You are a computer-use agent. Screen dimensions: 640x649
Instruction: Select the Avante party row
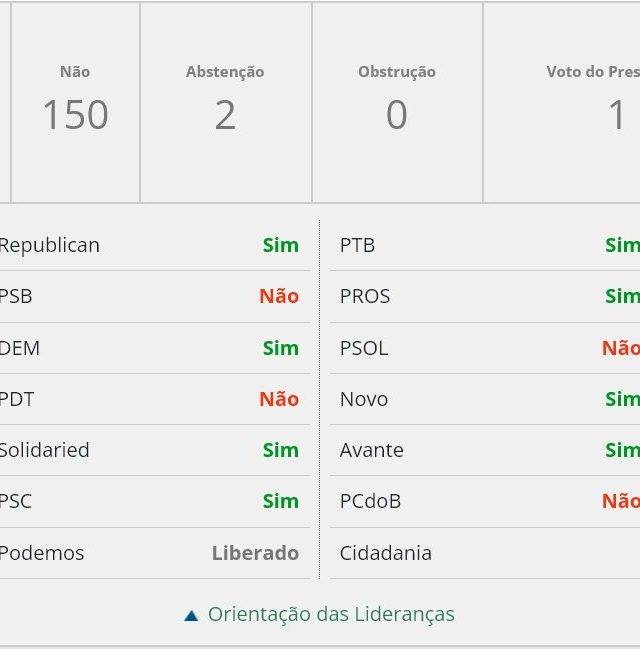point(487,450)
